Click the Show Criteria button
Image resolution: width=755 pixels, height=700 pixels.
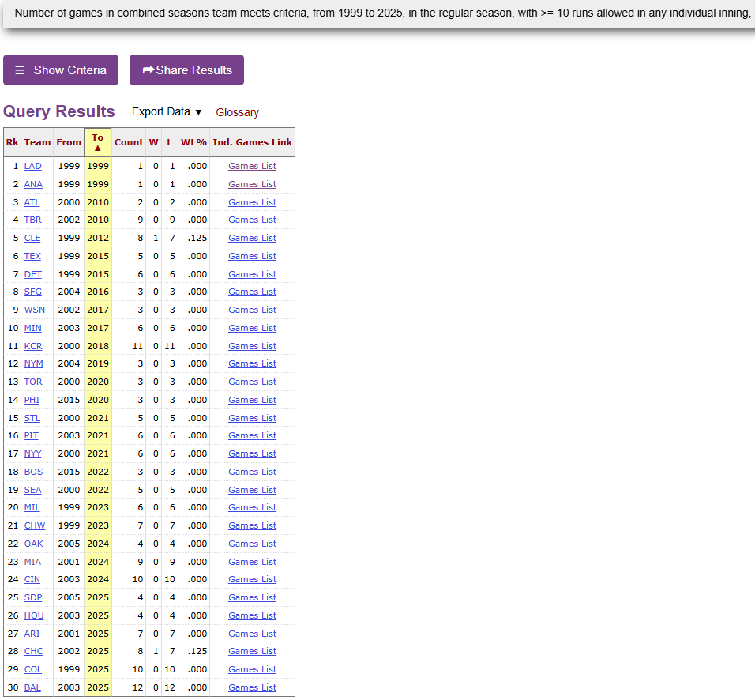pos(61,70)
